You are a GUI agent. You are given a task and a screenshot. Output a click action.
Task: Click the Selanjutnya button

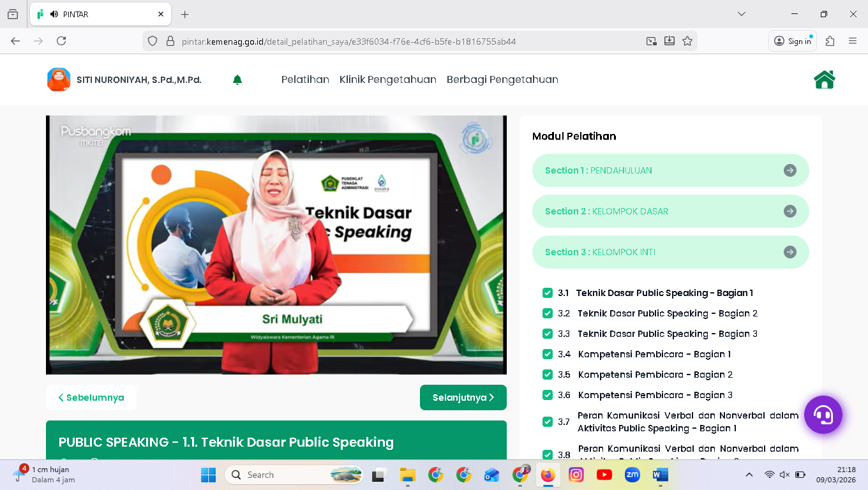pos(463,397)
